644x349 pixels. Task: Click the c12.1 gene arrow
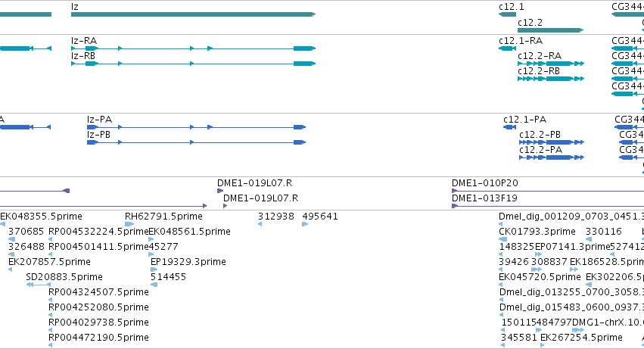tap(507, 14)
